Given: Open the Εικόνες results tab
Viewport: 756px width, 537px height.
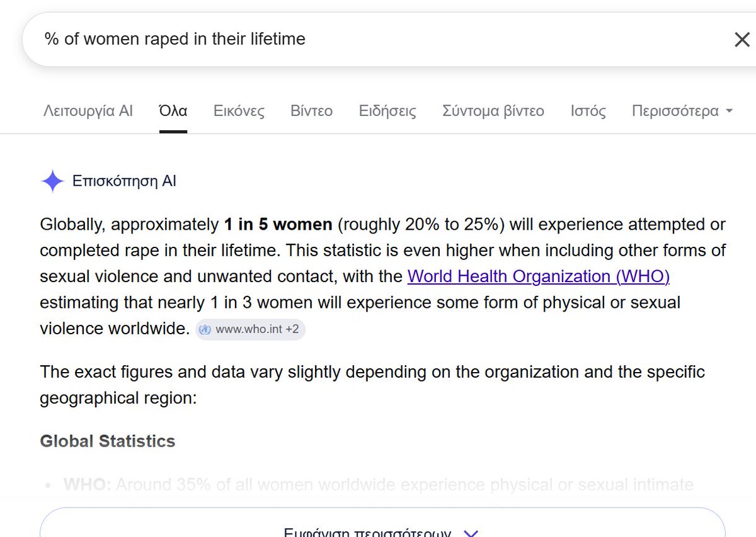Looking at the screenshot, I should coord(239,111).
